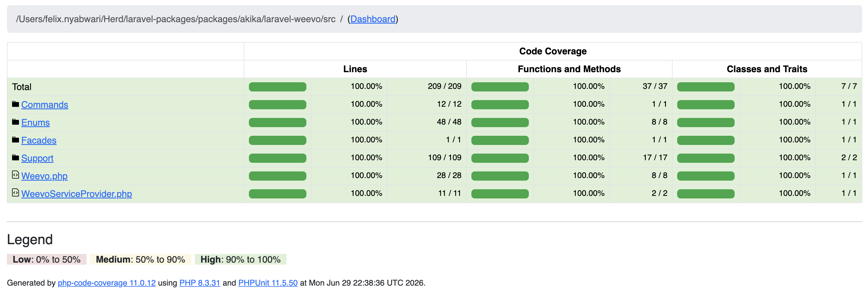Image resolution: width=868 pixels, height=302 pixels.
Task: Open the Weevo.php coverage report
Action: [45, 176]
